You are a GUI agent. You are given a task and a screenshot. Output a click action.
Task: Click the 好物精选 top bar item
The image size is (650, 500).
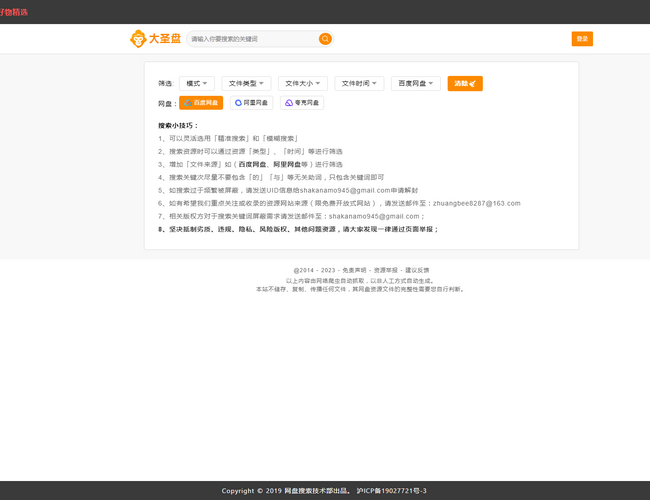(14, 11)
